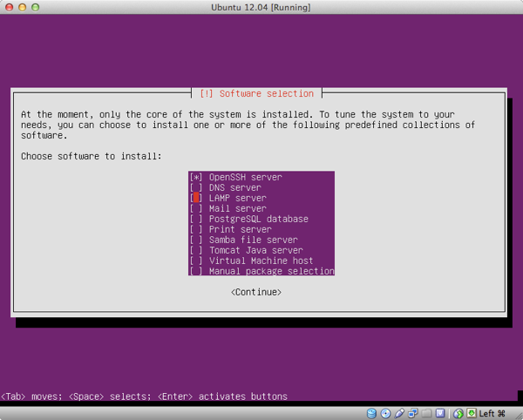Click the video capture status icon

441,412
